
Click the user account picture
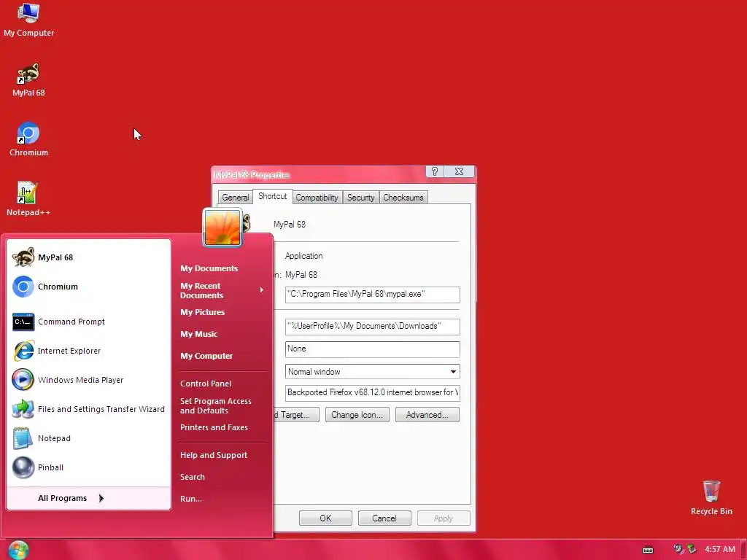(x=222, y=227)
